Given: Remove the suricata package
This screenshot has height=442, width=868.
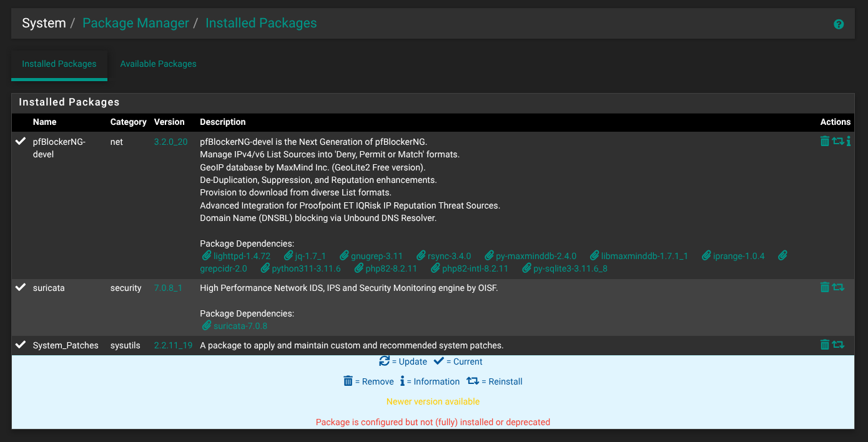Looking at the screenshot, I should coord(824,287).
